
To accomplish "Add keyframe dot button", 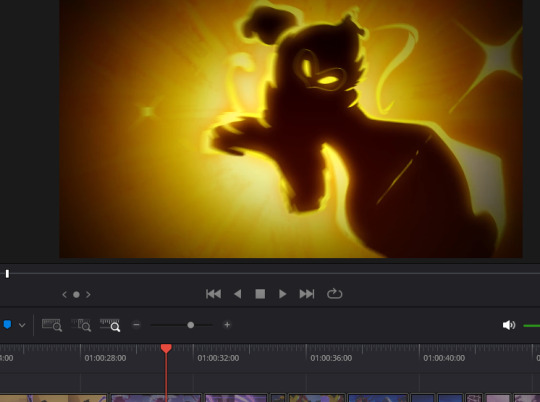I will point(76,295).
